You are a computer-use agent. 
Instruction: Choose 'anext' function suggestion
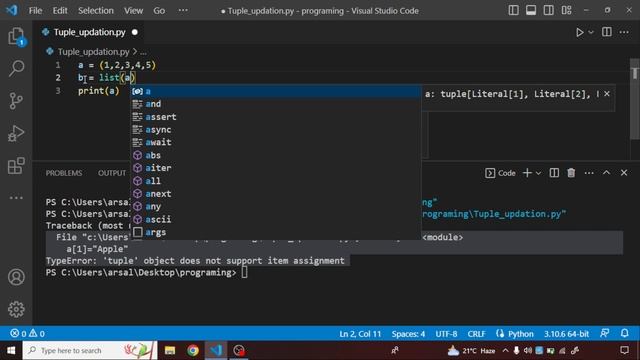(276, 194)
